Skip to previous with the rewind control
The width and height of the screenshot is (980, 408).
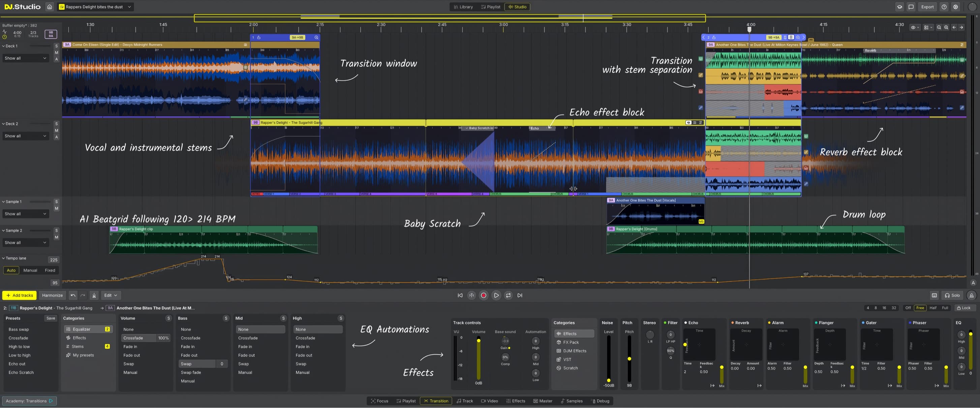tap(460, 295)
